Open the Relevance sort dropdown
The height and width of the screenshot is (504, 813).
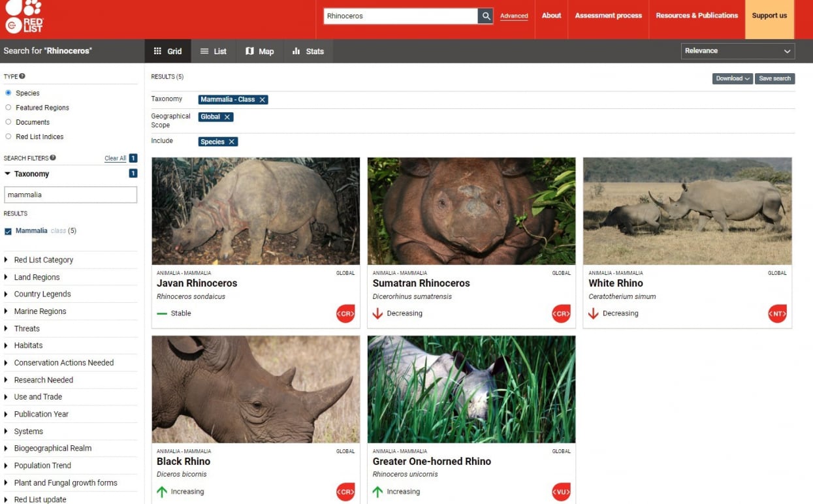[737, 51]
